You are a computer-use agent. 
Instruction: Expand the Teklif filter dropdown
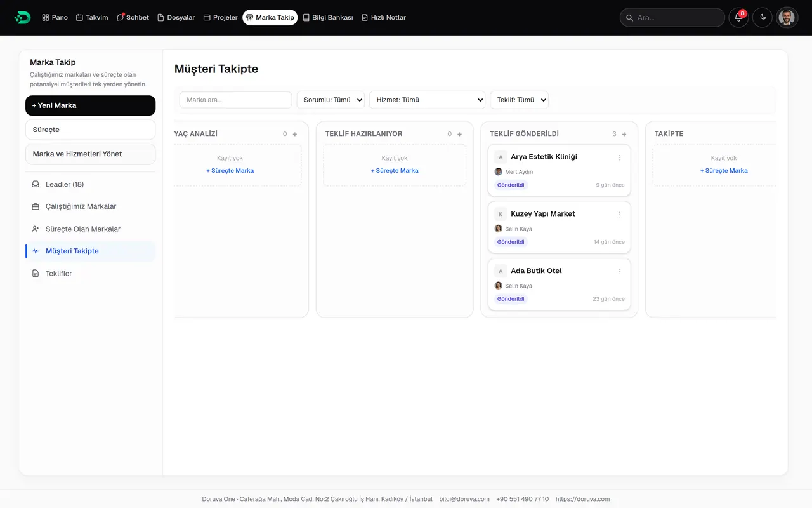[x=519, y=100]
